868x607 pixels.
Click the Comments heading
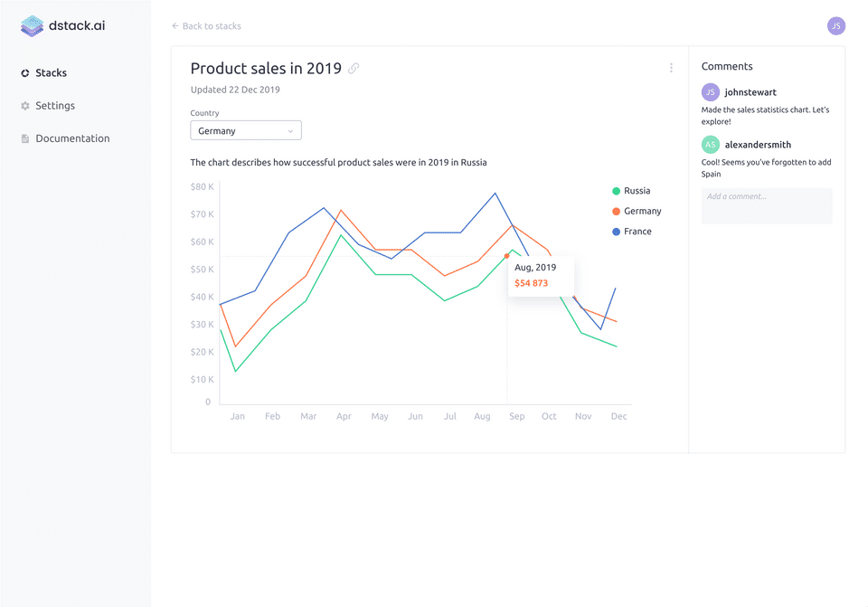[727, 66]
